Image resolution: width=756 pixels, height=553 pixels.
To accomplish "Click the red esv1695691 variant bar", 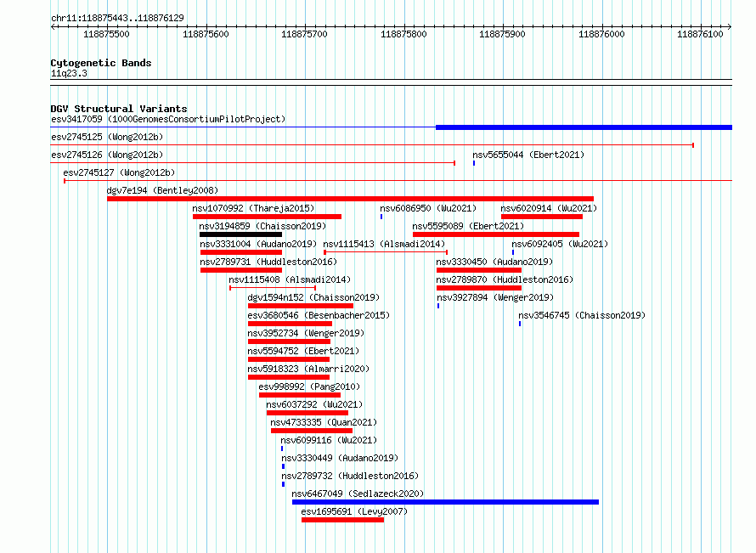I will pyautogui.click(x=343, y=520).
